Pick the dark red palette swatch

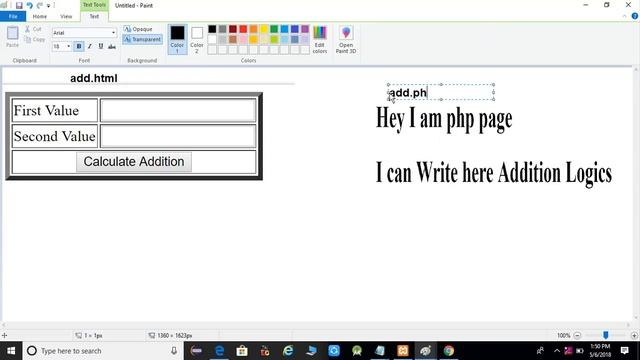tap(233, 29)
